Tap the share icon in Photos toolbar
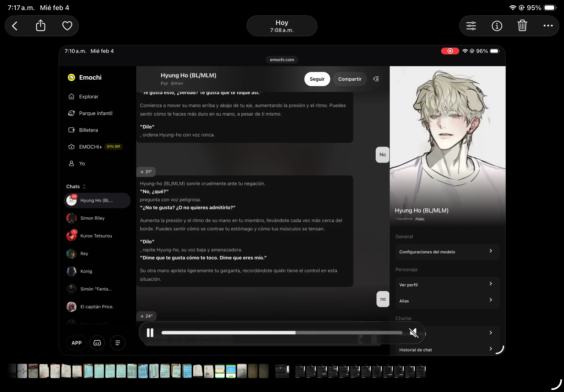 [41, 26]
